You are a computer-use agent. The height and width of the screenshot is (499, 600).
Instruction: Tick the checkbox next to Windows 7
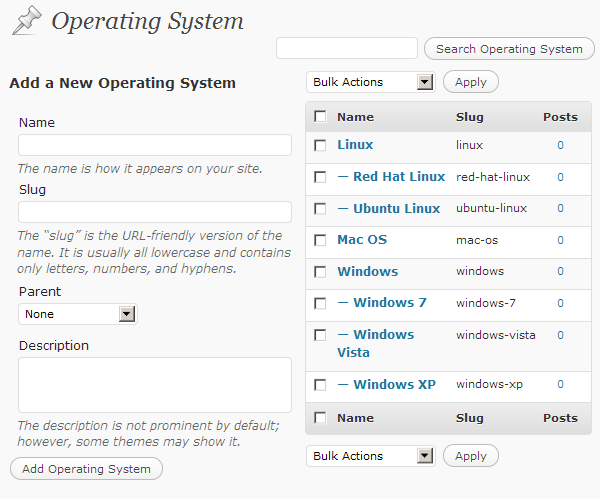(x=320, y=303)
